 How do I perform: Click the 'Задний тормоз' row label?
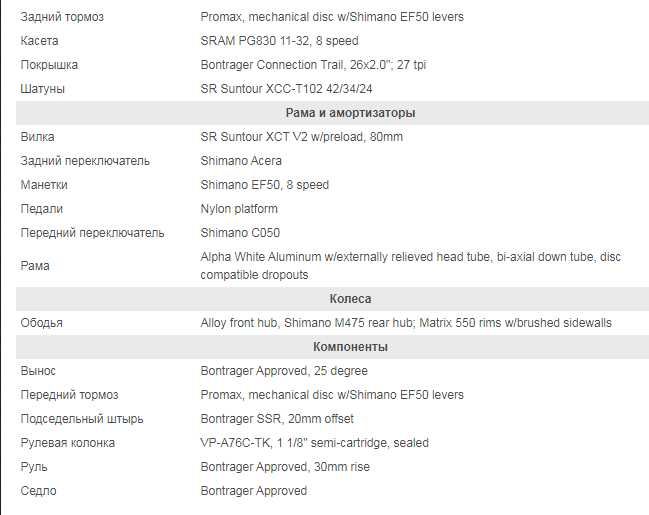(62, 17)
